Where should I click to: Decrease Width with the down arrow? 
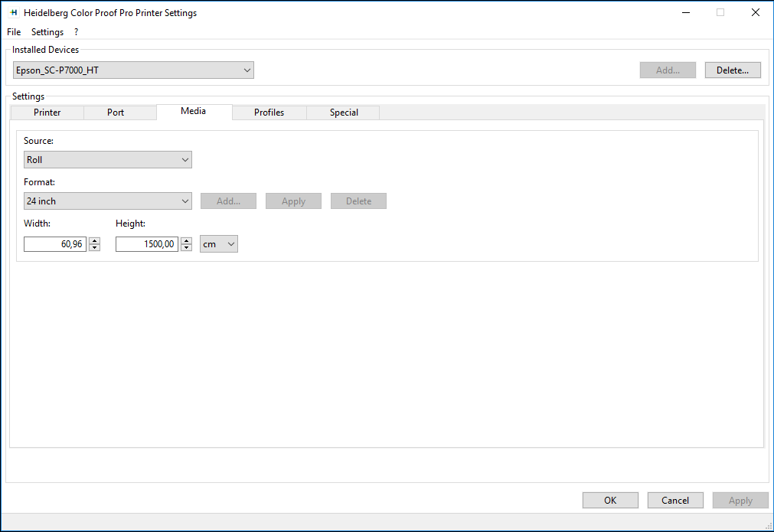pos(95,248)
